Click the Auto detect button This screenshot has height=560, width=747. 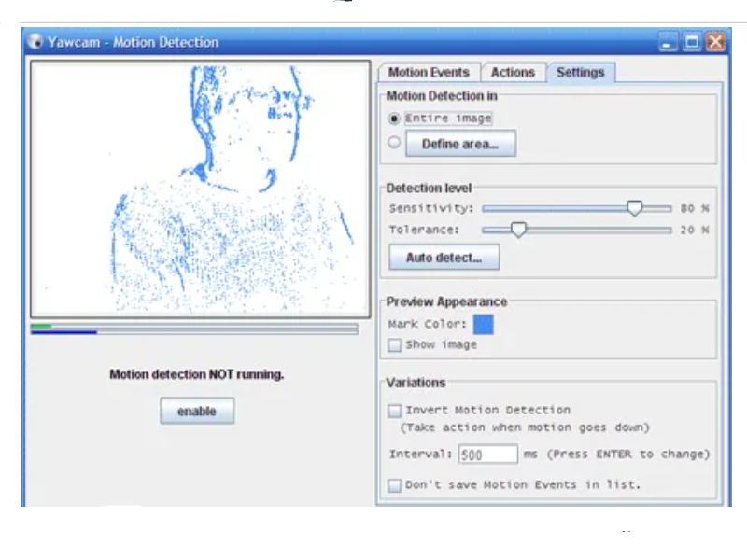443,258
